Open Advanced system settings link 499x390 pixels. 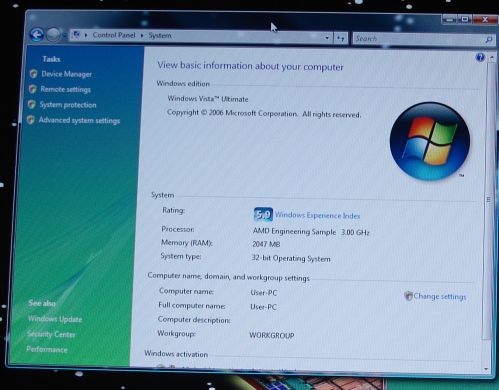pyautogui.click(x=79, y=120)
